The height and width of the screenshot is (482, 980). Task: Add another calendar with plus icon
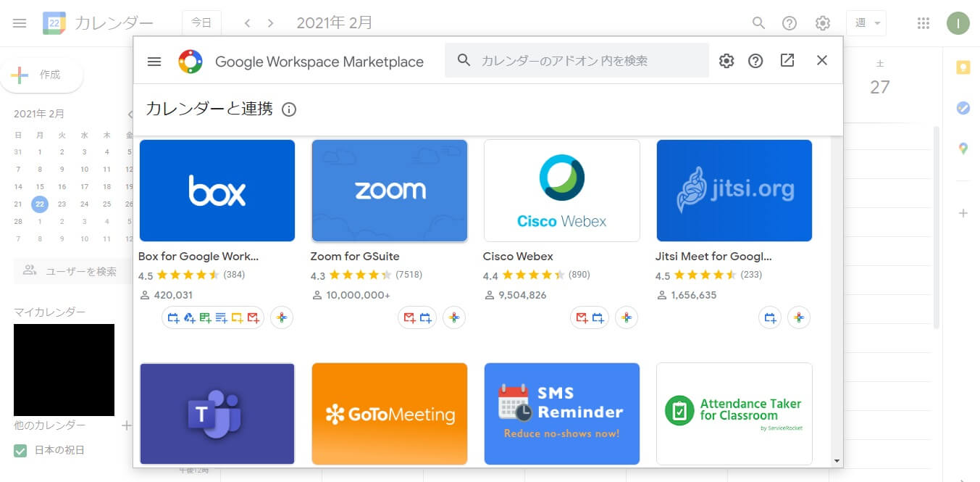[126, 425]
